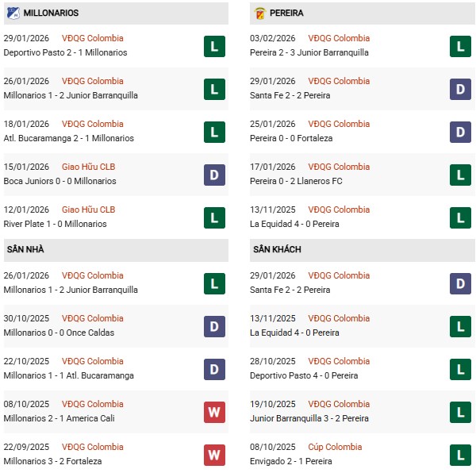476x473 pixels.
Task: Click the Millonarios team crest icon
Action: click(x=13, y=13)
